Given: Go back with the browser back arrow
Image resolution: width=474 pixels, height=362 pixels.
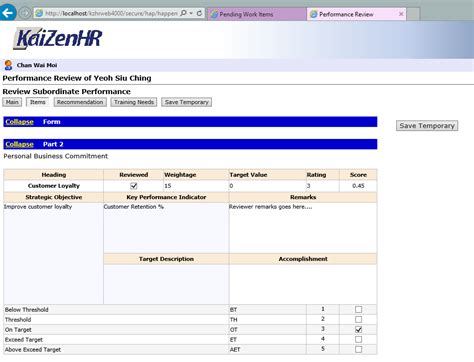Looking at the screenshot, I should [x=7, y=13].
